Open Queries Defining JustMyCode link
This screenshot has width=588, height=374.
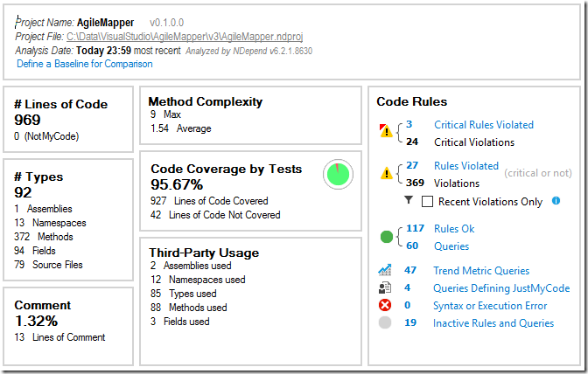[x=501, y=287]
